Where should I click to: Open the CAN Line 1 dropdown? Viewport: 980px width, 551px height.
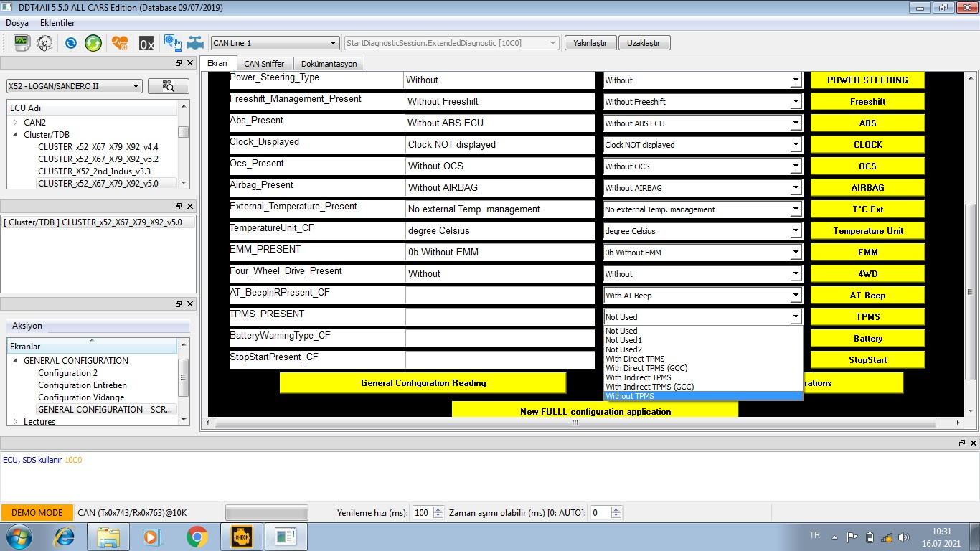pyautogui.click(x=274, y=43)
